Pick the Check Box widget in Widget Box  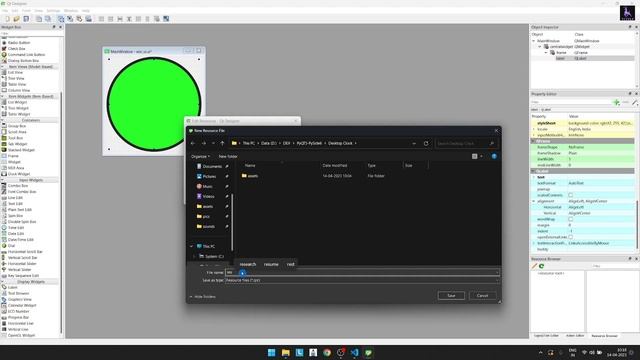pos(16,49)
